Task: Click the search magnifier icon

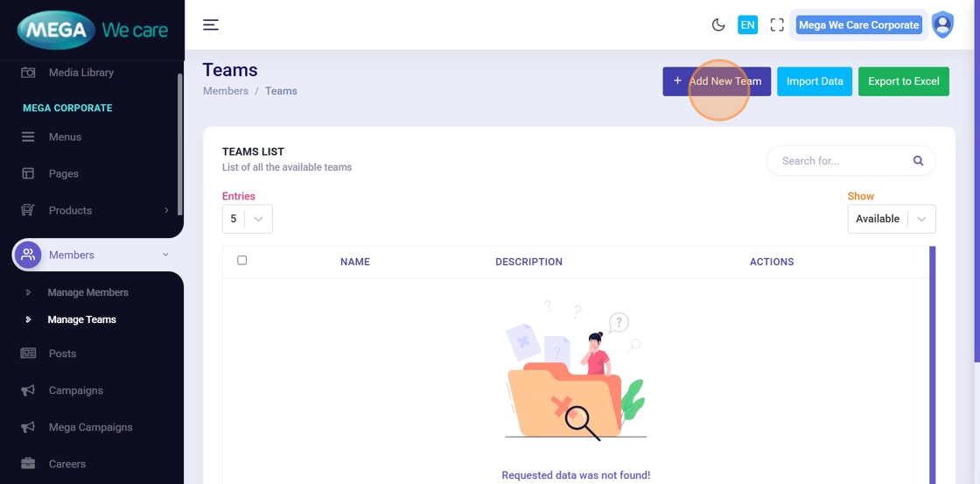Action: [918, 161]
